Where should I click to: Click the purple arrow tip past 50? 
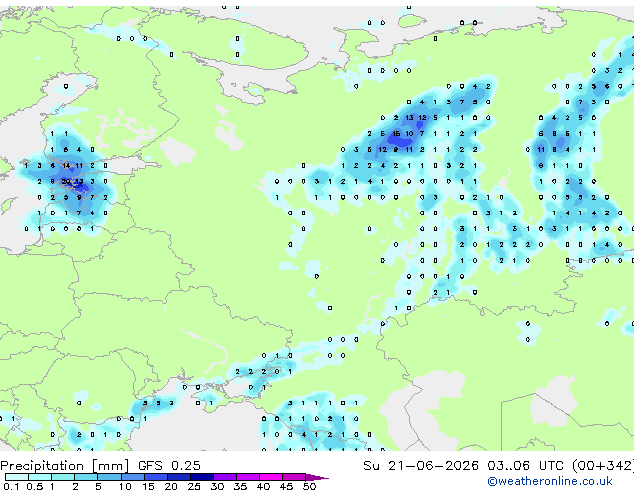click(x=318, y=477)
